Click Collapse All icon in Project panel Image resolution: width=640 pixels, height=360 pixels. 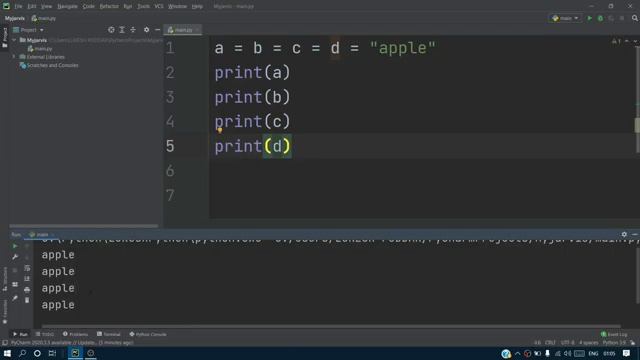tap(133, 30)
